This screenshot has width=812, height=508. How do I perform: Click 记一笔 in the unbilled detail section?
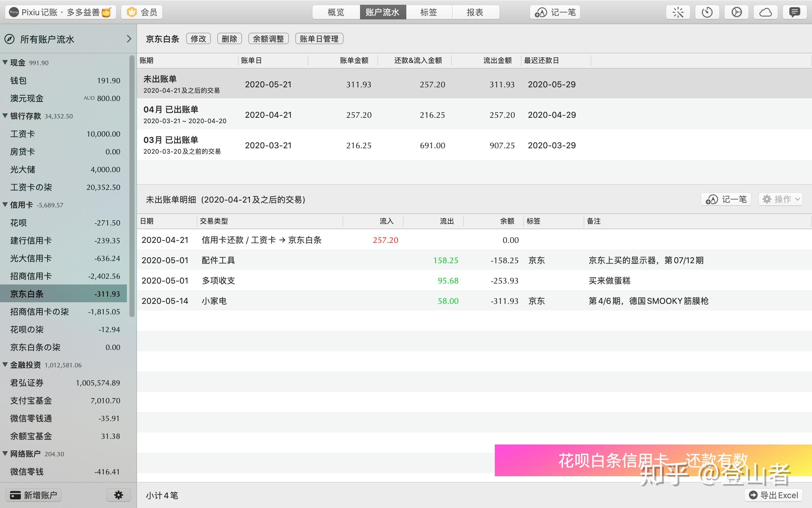coord(726,199)
